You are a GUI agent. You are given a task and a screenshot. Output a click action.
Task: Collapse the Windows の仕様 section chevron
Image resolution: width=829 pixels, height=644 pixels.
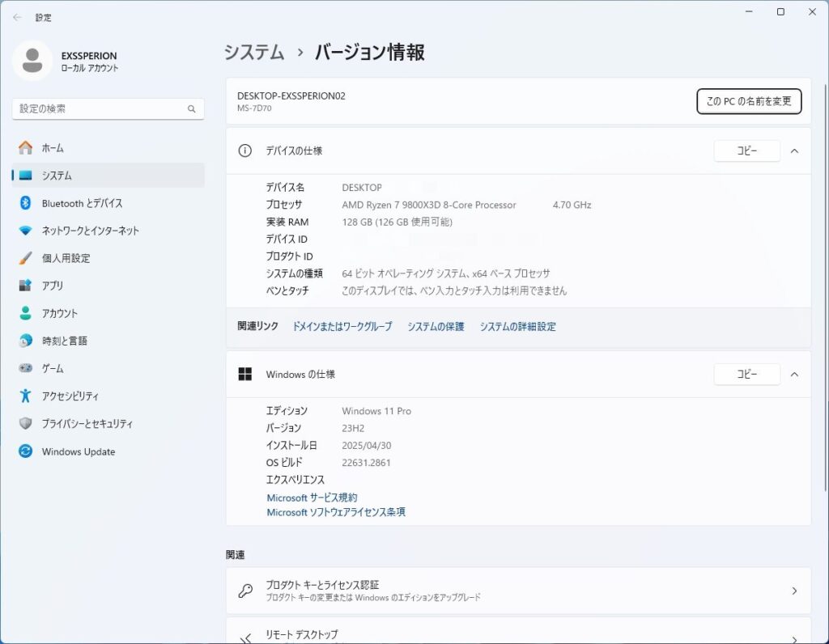tap(794, 375)
